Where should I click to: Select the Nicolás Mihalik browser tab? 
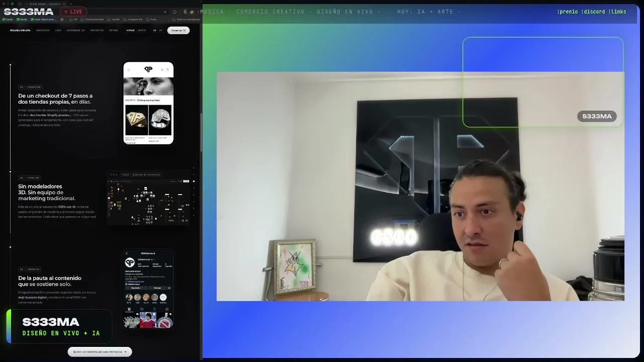tap(44, 4)
